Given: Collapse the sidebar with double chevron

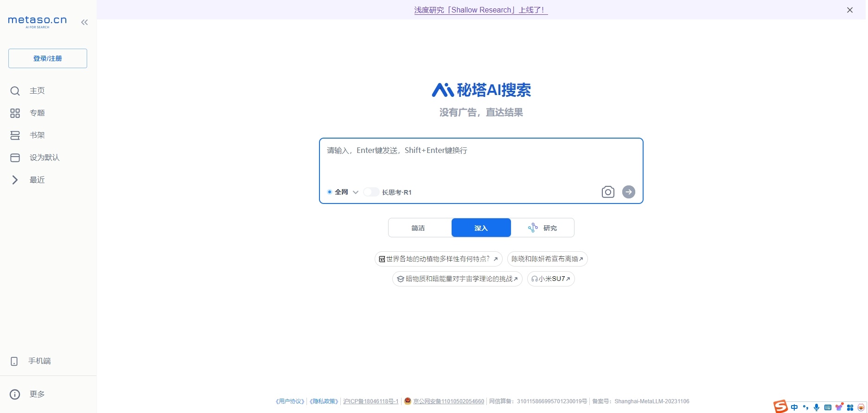Looking at the screenshot, I should 84,22.
